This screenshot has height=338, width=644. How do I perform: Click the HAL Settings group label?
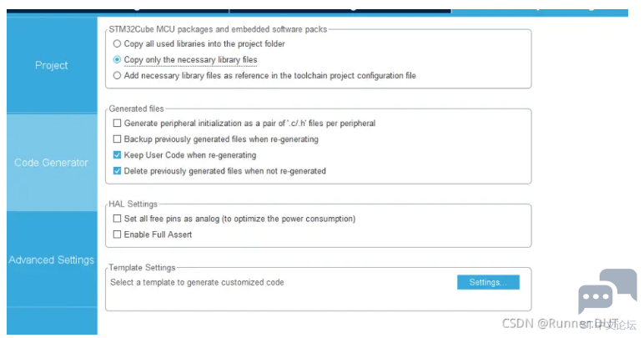click(x=133, y=204)
